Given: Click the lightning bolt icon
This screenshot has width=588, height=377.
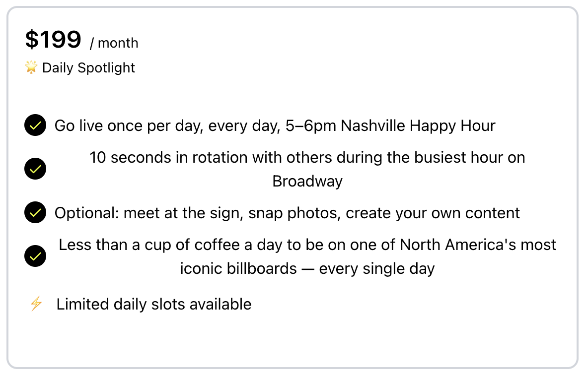Looking at the screenshot, I should (36, 304).
